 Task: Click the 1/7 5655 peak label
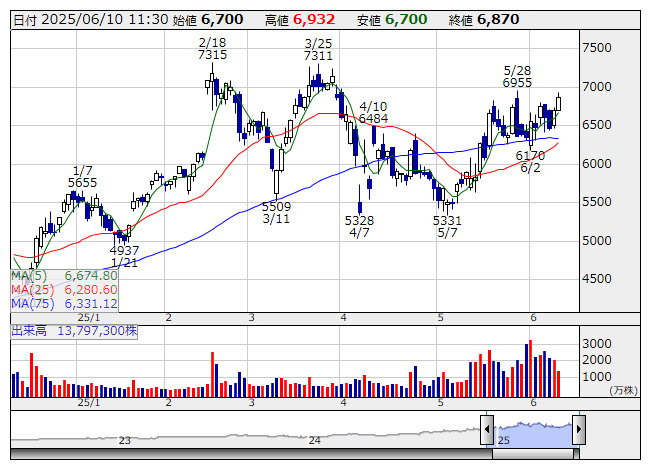point(82,177)
